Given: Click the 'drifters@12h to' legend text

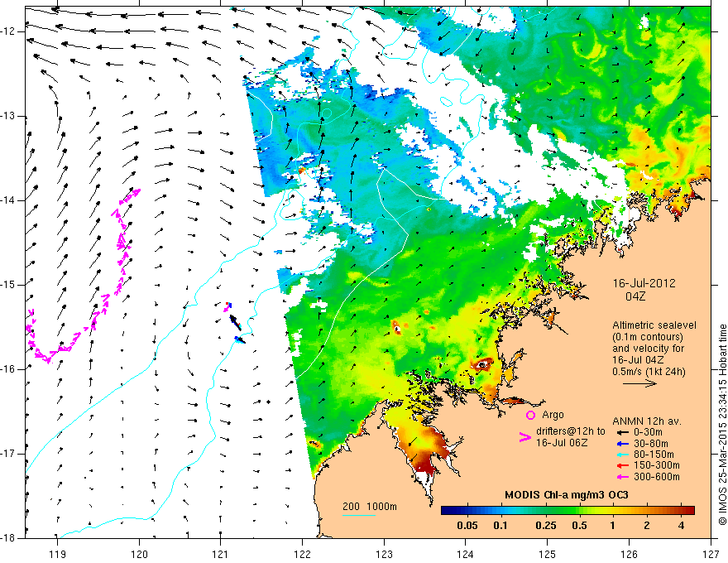Looking at the screenshot, I should (571, 431).
